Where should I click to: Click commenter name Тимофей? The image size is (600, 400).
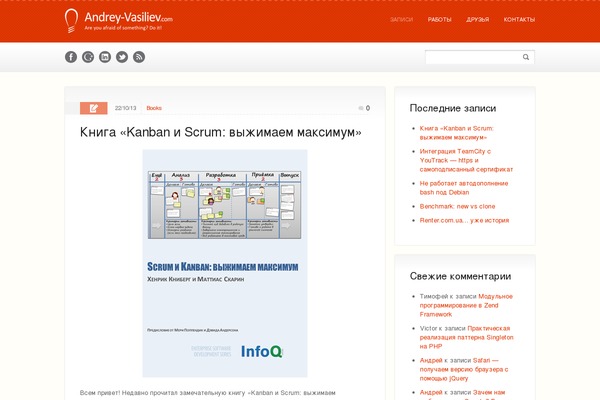click(434, 296)
